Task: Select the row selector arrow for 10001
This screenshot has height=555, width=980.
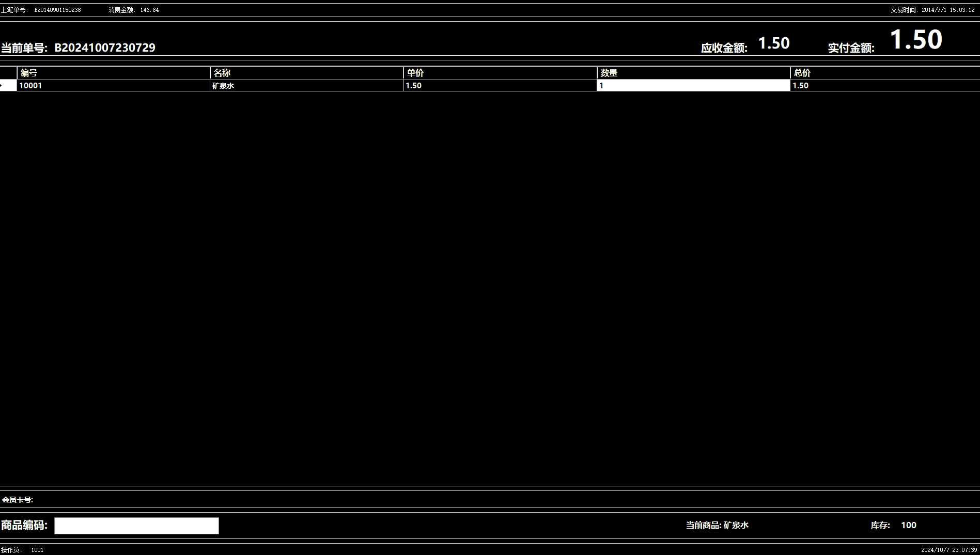Action: [x=8, y=86]
